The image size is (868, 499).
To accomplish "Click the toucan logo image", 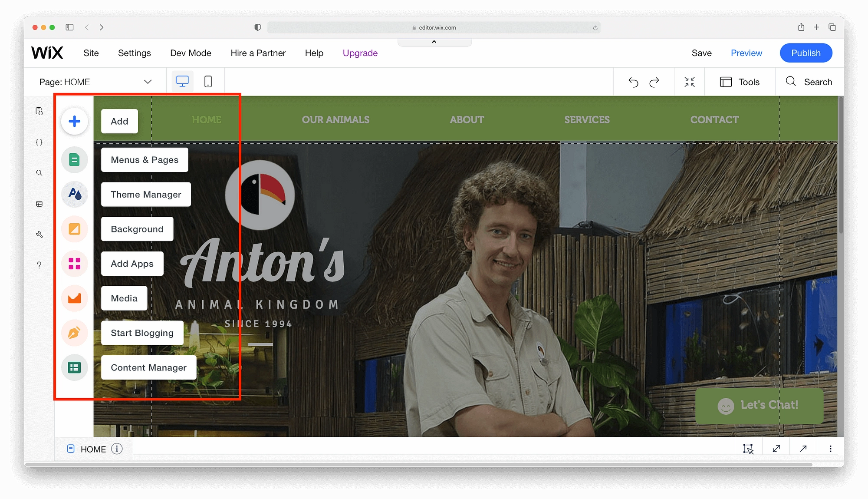I will (x=260, y=195).
